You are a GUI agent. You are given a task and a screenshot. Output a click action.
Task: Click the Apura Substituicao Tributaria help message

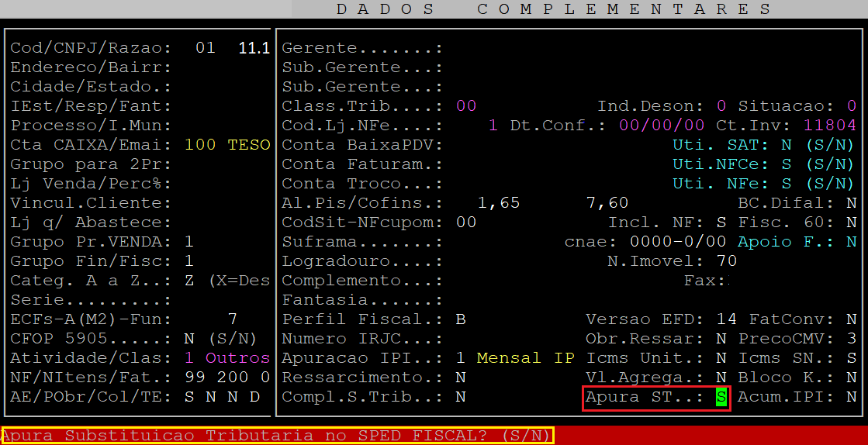pos(278,436)
